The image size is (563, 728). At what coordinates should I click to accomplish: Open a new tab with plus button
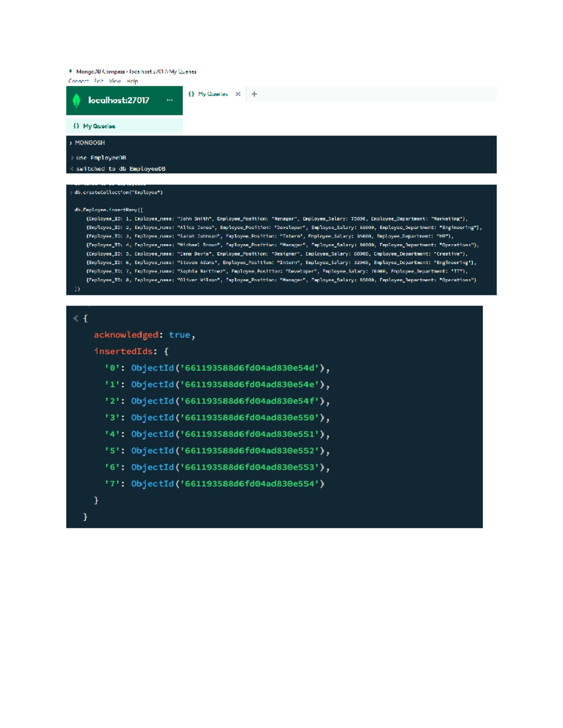pyautogui.click(x=254, y=94)
